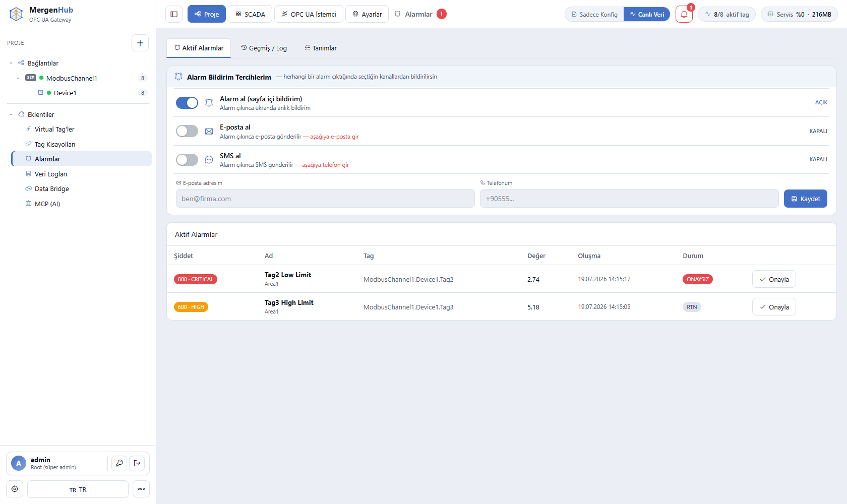The height and width of the screenshot is (504, 847).
Task: Open the TR language selector
Action: coord(78,489)
